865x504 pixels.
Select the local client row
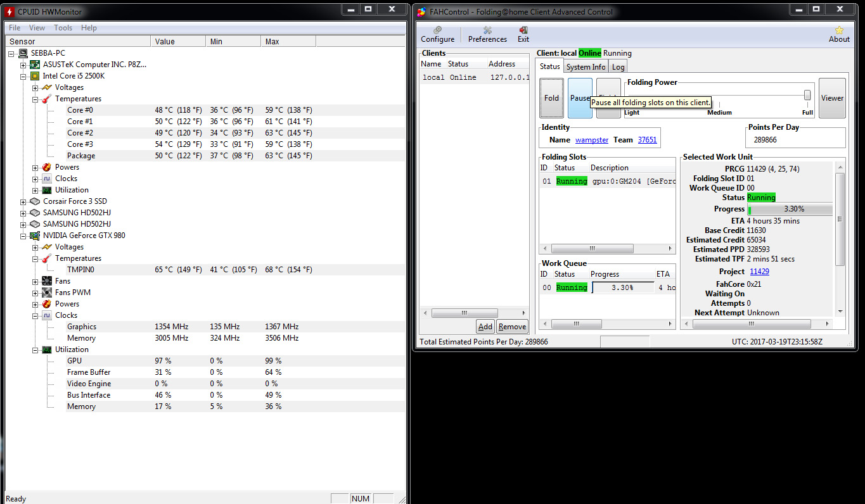coord(475,77)
